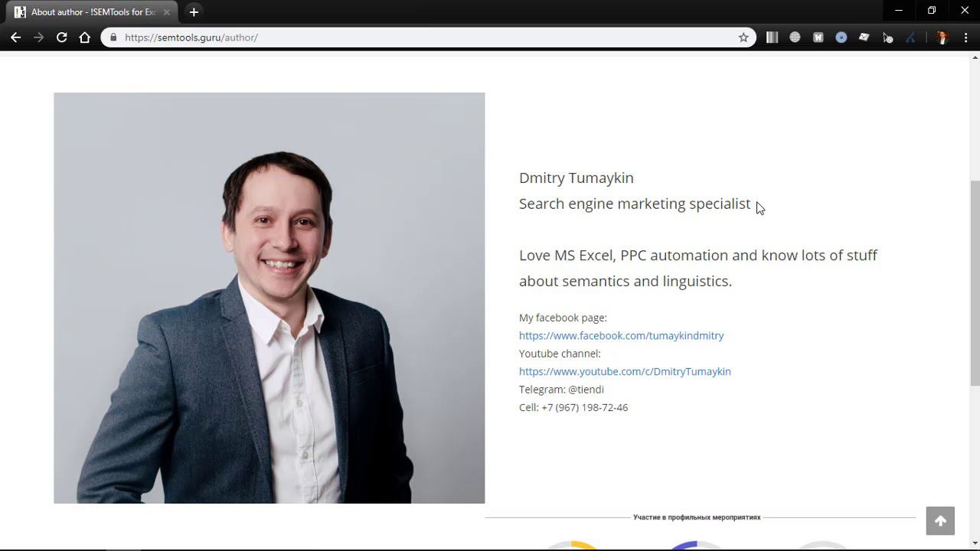Select the About author tab
This screenshot has height=551, width=980.
pos(92,12)
